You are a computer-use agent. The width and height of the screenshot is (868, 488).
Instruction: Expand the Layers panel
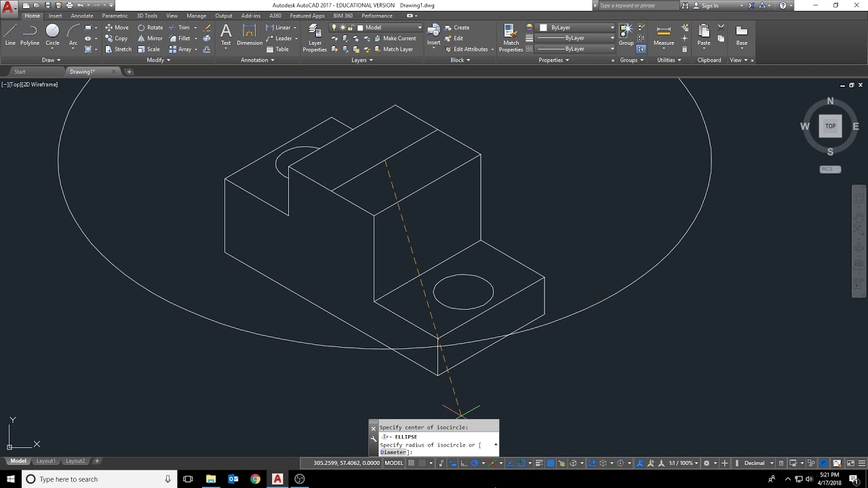(x=361, y=60)
